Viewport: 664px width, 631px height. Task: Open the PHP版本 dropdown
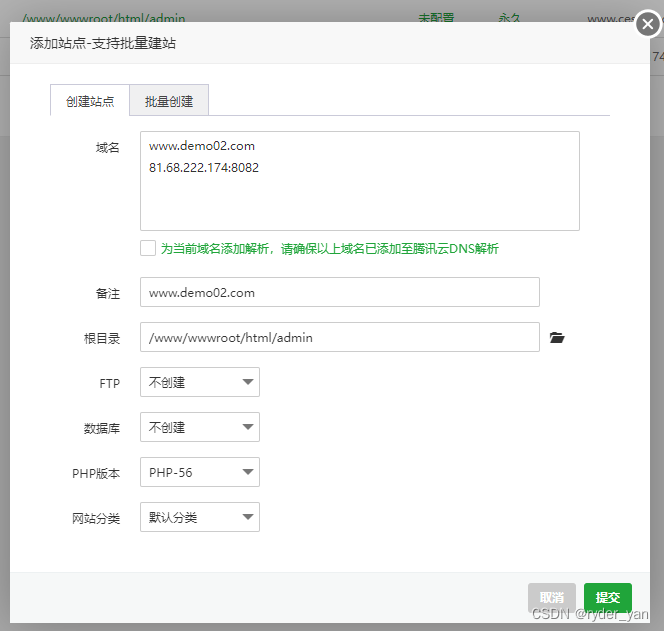point(200,472)
